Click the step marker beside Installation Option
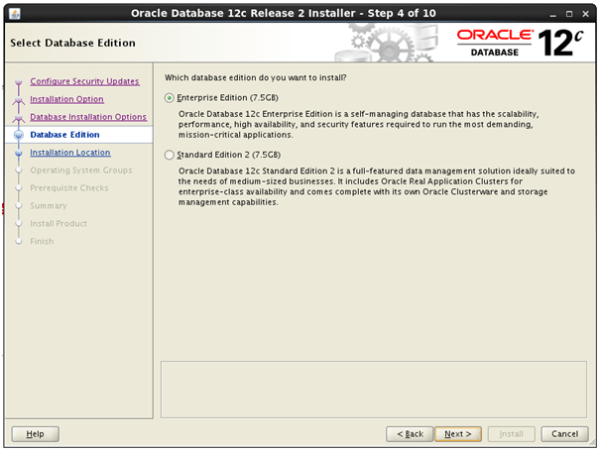Viewport: 601px width, 452px height. click(18, 100)
